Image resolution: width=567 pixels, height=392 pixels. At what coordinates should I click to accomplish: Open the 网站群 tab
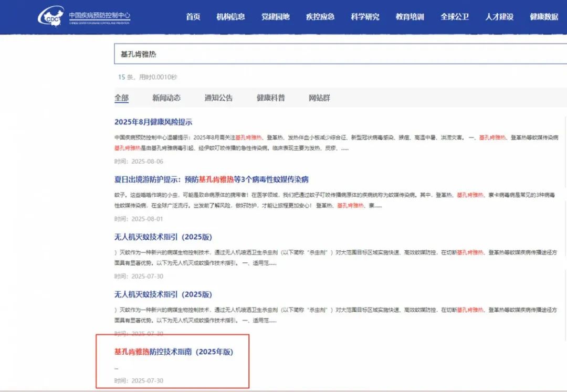pos(319,98)
